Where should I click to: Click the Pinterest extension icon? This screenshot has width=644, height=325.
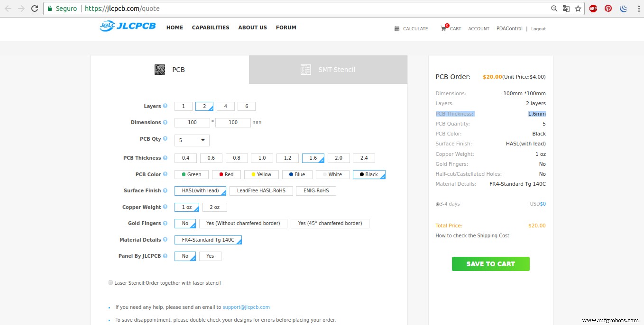point(608,9)
